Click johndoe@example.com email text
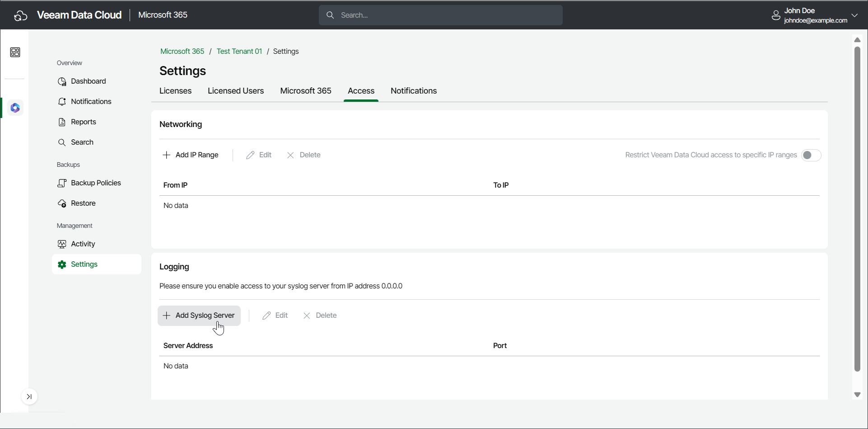 tap(816, 21)
